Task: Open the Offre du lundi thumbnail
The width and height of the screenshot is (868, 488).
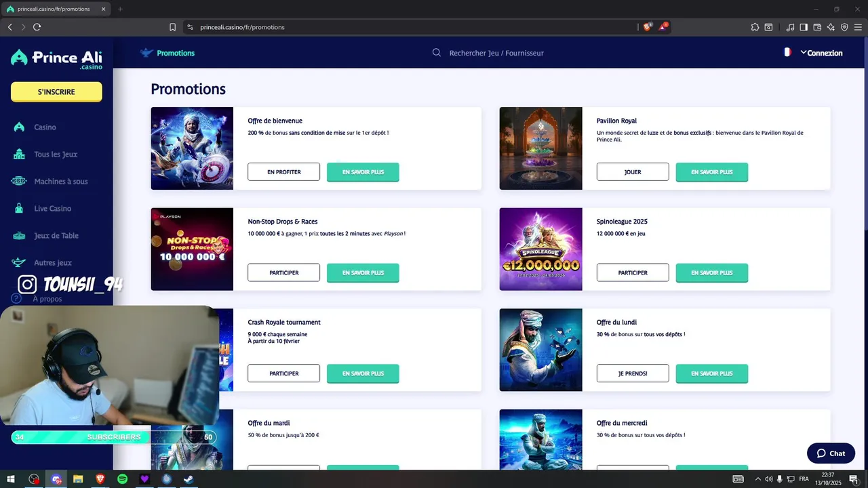Action: pyautogui.click(x=540, y=350)
